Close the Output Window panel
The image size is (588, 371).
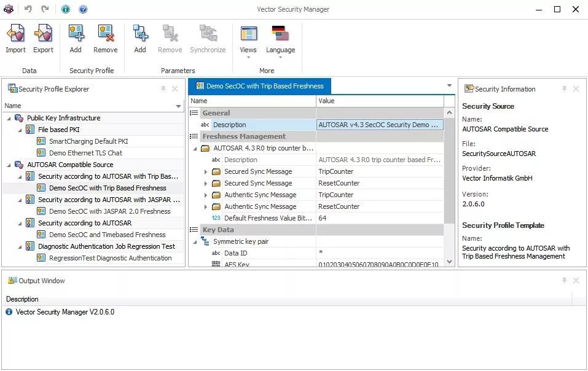[576, 280]
